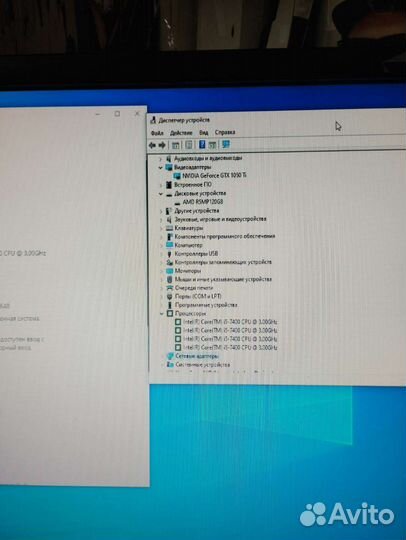Select the Дисковые устройства label

pos(200,193)
